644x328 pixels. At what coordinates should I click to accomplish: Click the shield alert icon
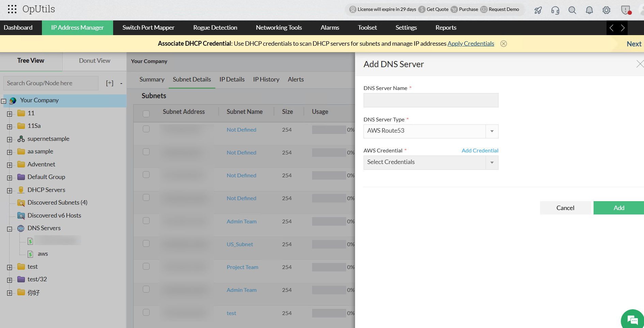[x=626, y=10]
